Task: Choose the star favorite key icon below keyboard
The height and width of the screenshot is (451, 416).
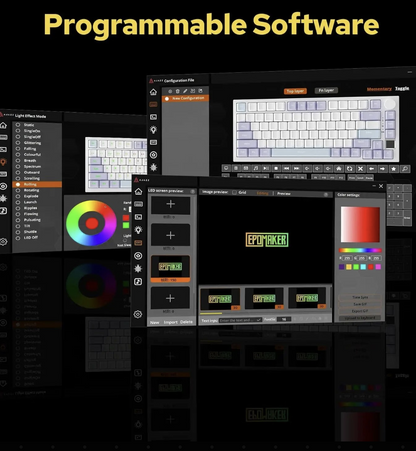Action: (394, 169)
